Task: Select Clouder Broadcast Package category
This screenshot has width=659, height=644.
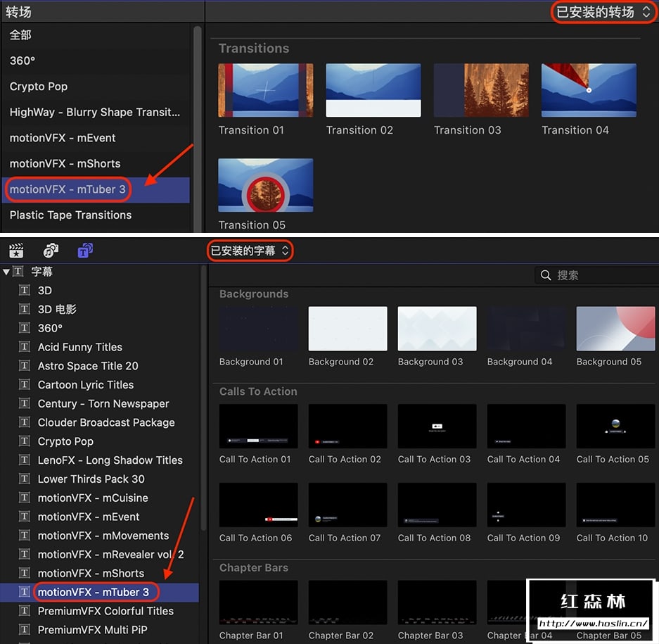Action: (x=100, y=422)
